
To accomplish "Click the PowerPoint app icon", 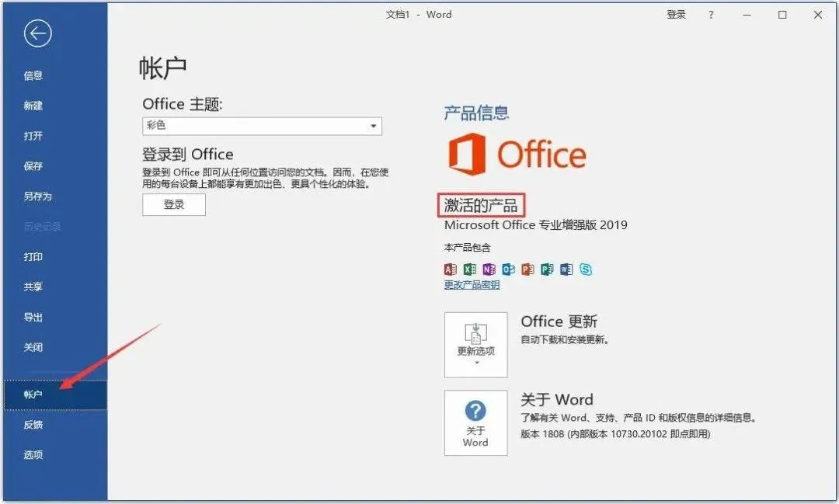I will coord(527,269).
